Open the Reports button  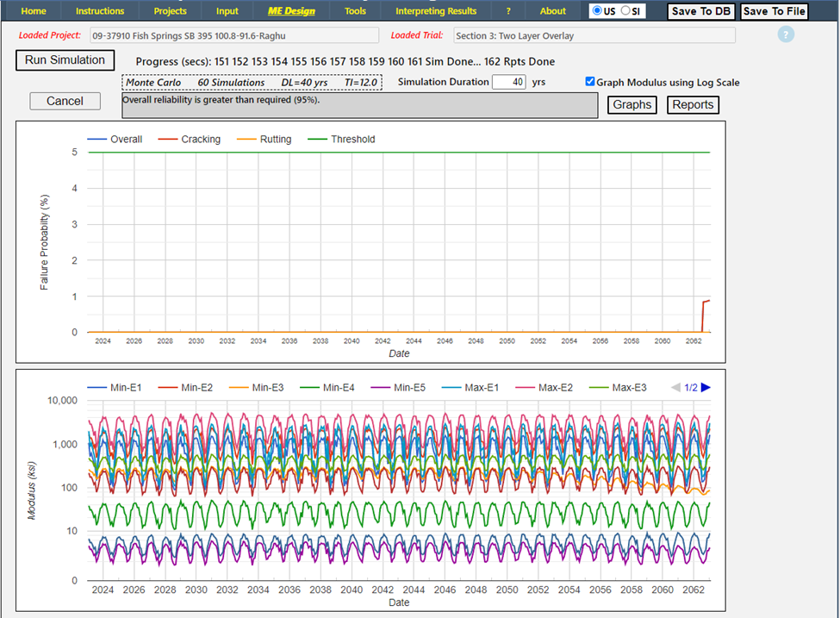click(x=693, y=105)
